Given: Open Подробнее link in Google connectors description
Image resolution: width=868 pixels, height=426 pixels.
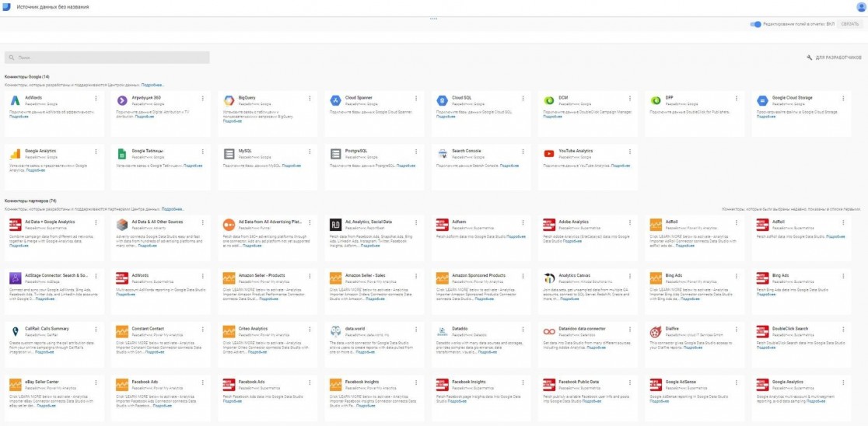Looking at the screenshot, I should (x=152, y=86).
